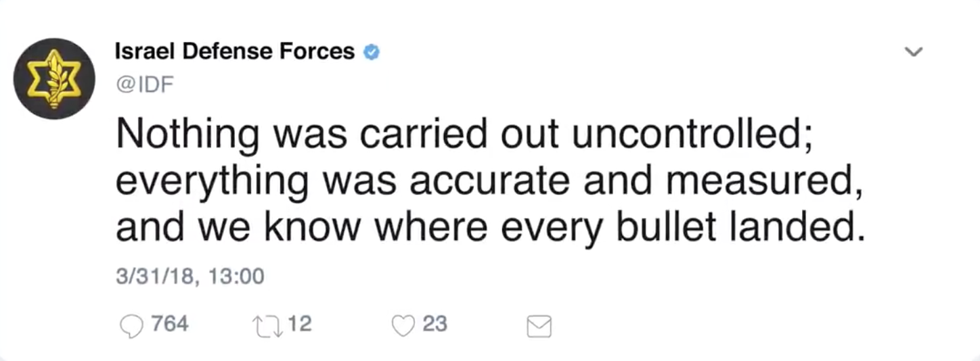Click the 13:00 time in the timestamp
Screen dimensions: 980x361
237,276
